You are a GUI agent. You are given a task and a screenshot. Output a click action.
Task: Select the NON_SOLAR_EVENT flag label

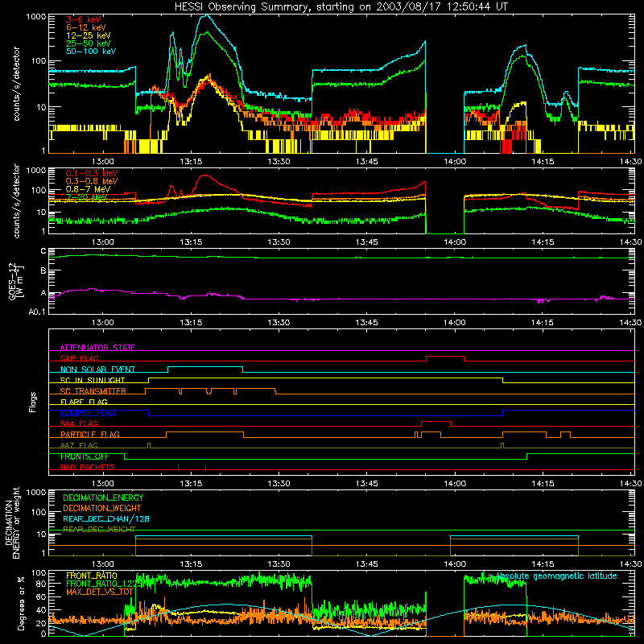(97, 369)
